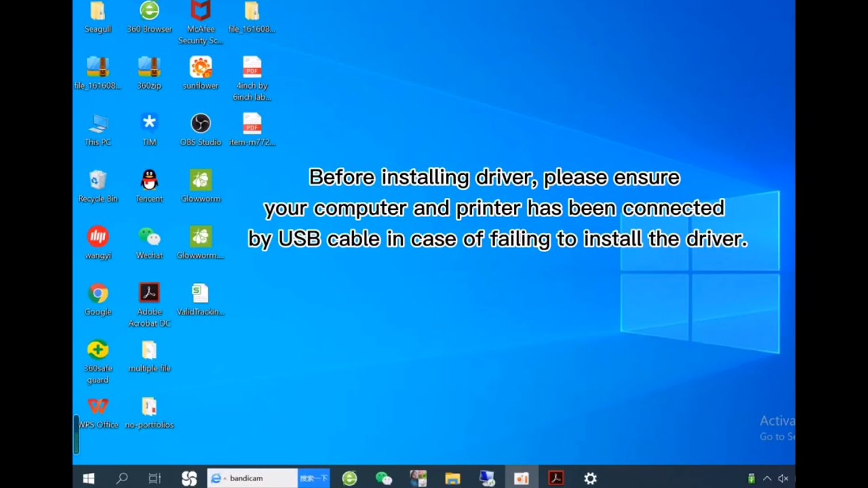Click the battery icon in system tray
Image resolution: width=868 pixels, height=488 pixels.
751,479
